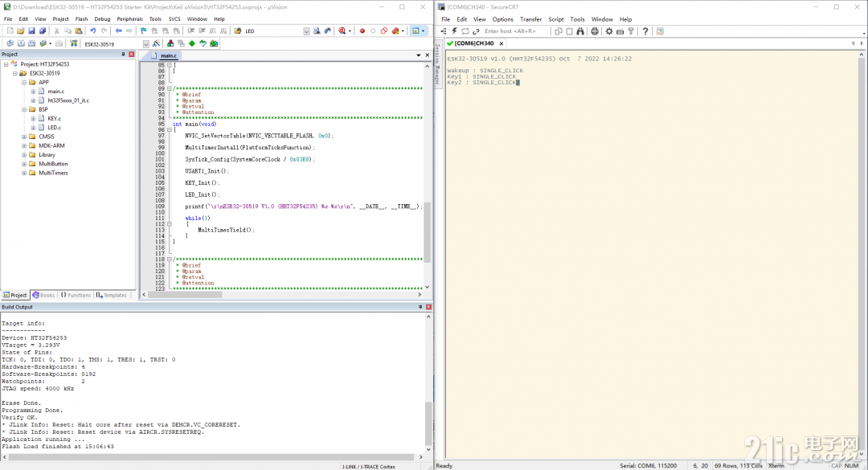Open the ESK32-30519 target dropdown
Screen dimensions: 868x470
pos(145,43)
